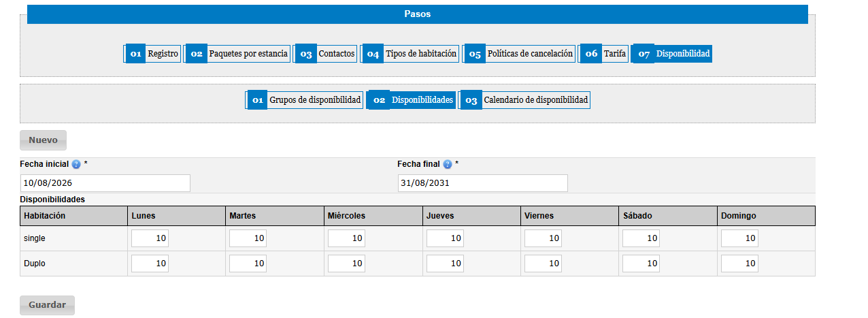This screenshot has height=318, width=868.
Task: Open step 01 Registro
Action: (152, 54)
